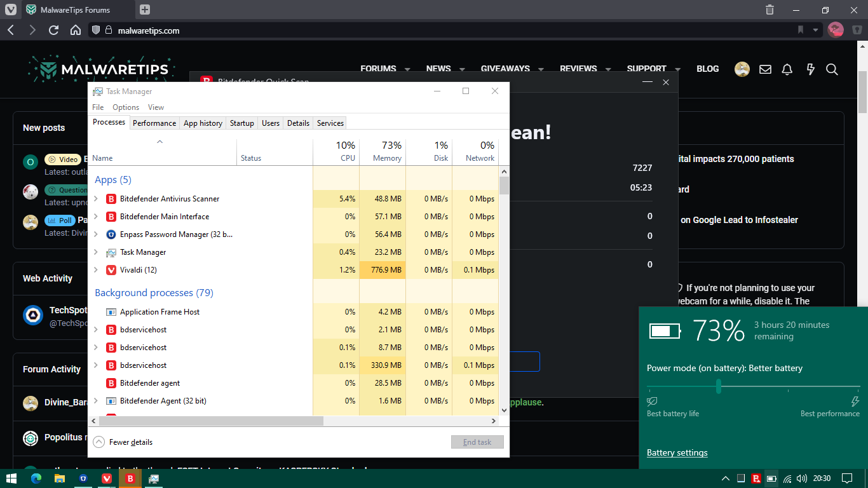Open the REVIEWS section link
868x488 pixels.
pyautogui.click(x=578, y=69)
